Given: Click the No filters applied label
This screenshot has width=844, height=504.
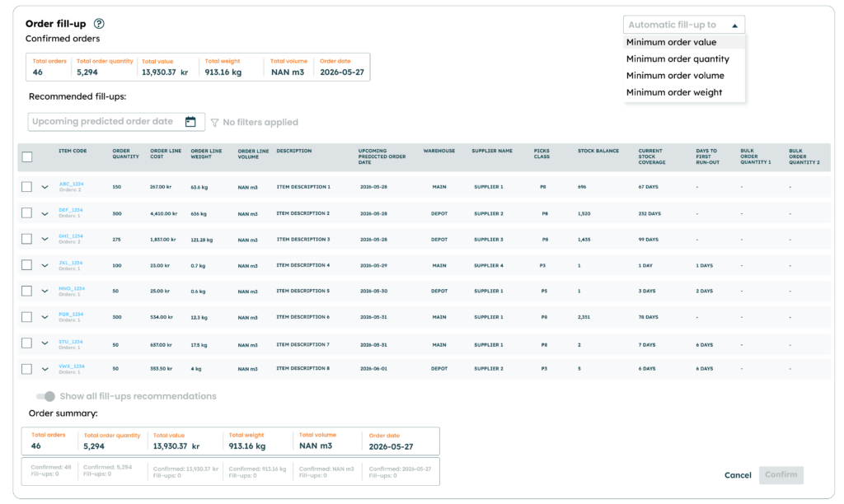Looking at the screenshot, I should (260, 123).
